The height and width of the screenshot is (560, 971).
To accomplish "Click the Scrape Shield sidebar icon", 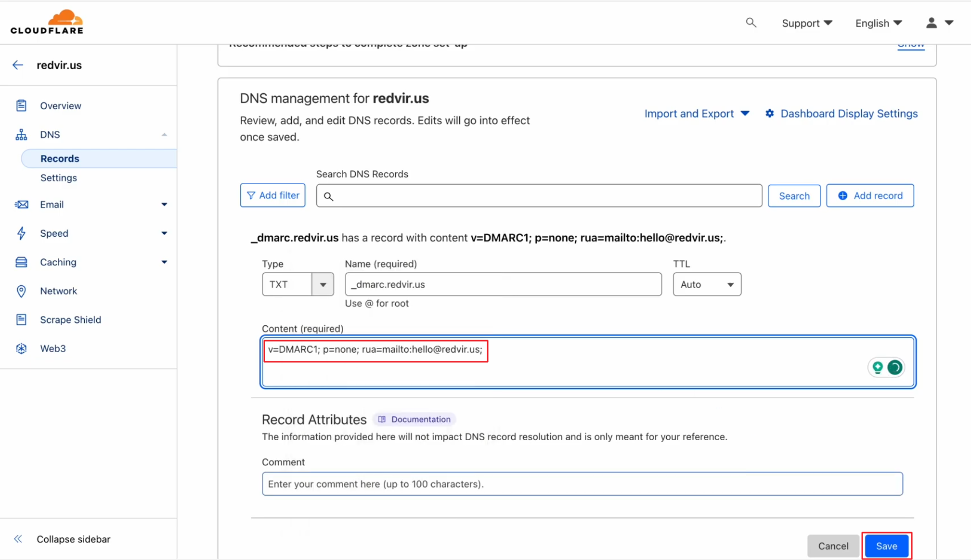I will pyautogui.click(x=21, y=319).
